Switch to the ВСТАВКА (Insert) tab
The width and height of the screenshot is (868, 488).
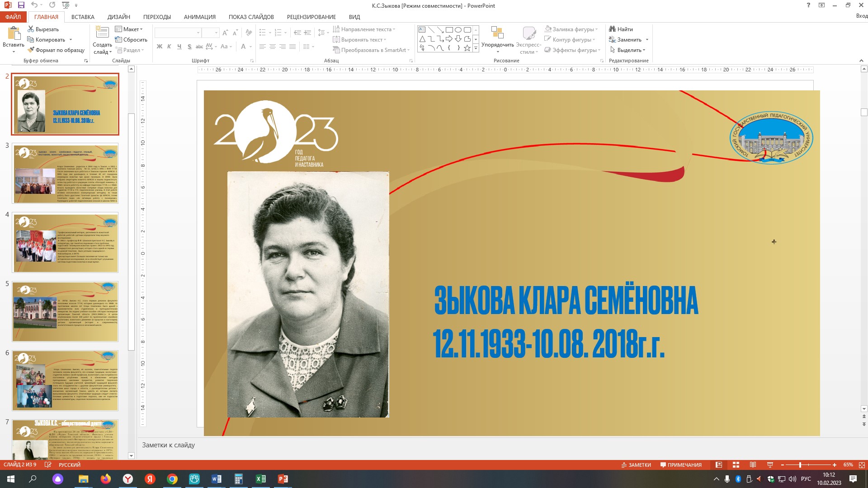coord(83,17)
